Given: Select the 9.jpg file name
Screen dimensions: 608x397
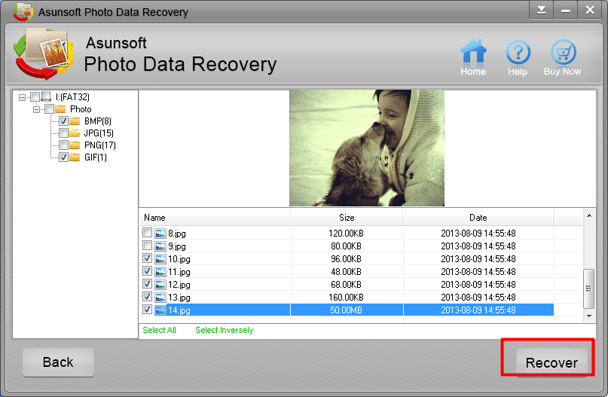Looking at the screenshot, I should pos(177,247).
